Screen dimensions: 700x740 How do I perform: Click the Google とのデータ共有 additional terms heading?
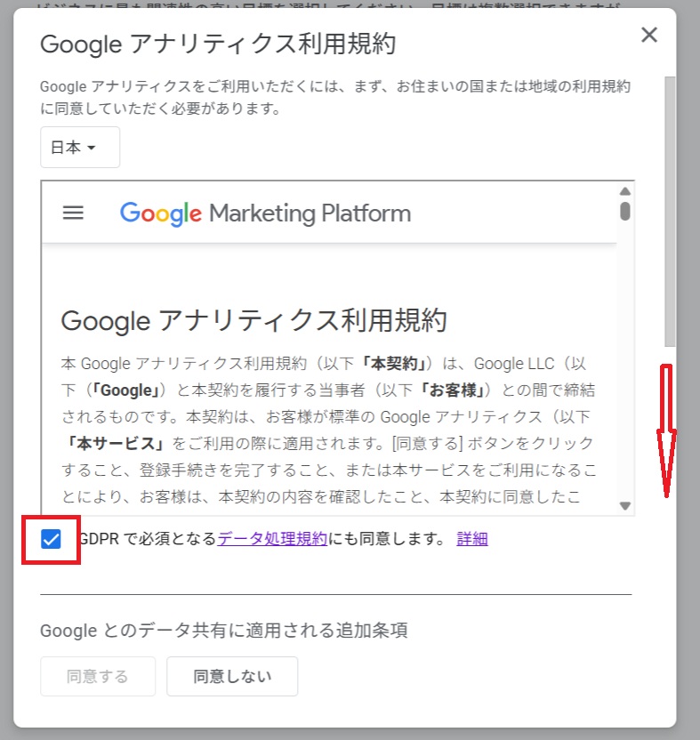point(223,631)
